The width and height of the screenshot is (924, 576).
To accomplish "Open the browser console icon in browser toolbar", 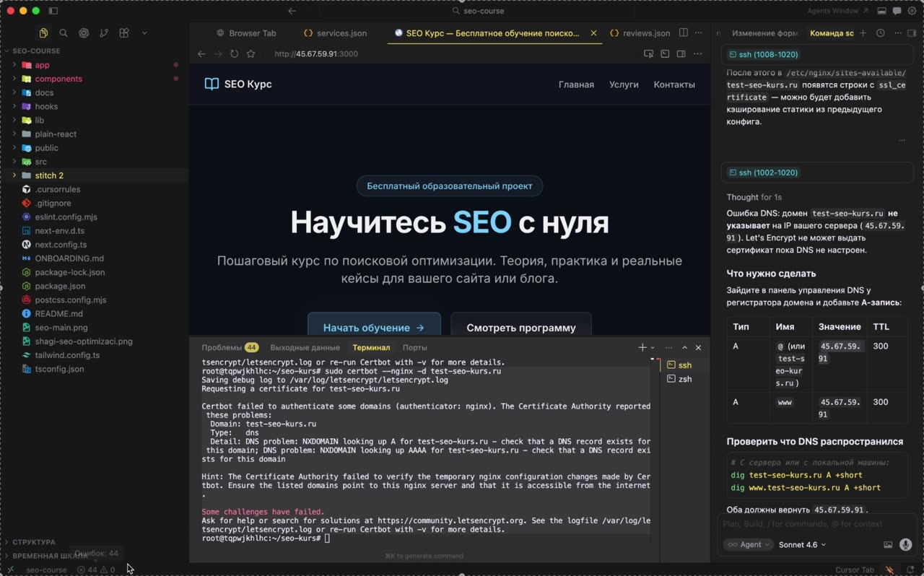I will [665, 53].
